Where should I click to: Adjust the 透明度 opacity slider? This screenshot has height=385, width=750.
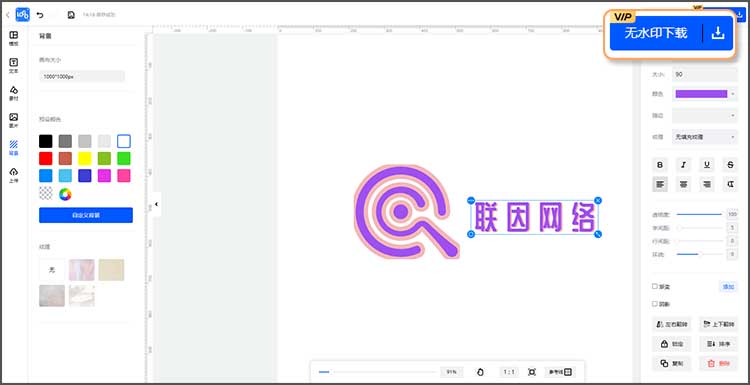[x=699, y=214]
